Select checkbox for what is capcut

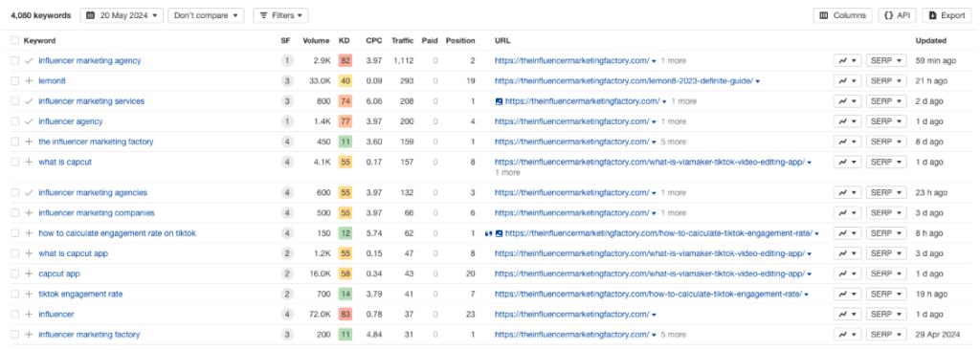[x=15, y=162]
